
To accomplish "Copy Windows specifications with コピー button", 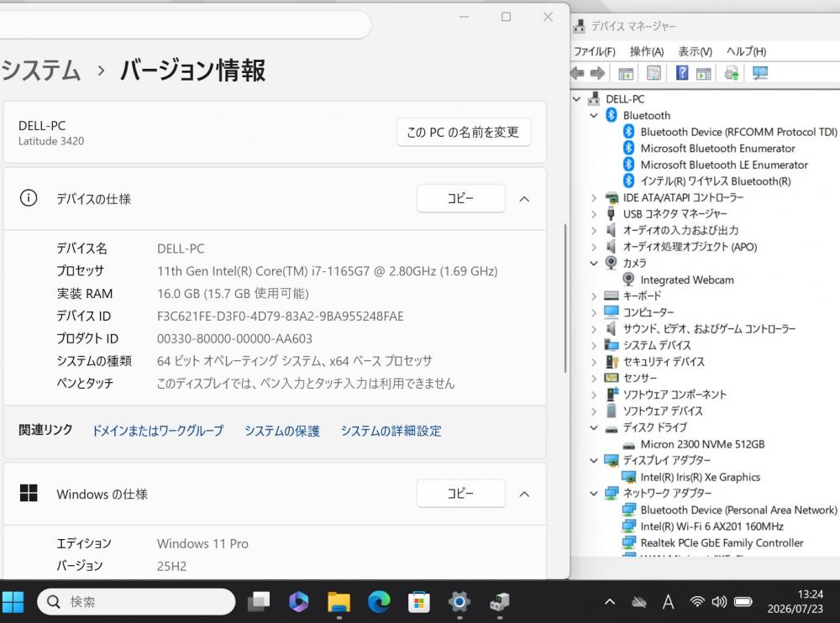I will click(460, 494).
